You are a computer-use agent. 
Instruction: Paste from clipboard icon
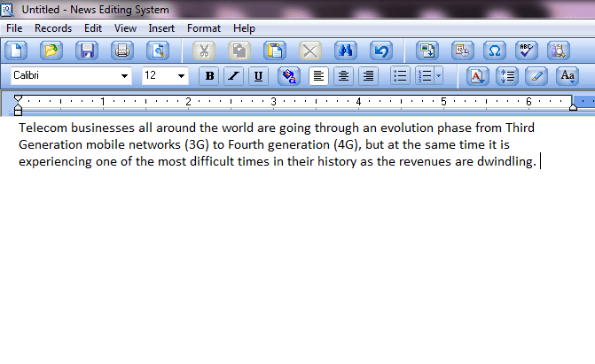[275, 50]
